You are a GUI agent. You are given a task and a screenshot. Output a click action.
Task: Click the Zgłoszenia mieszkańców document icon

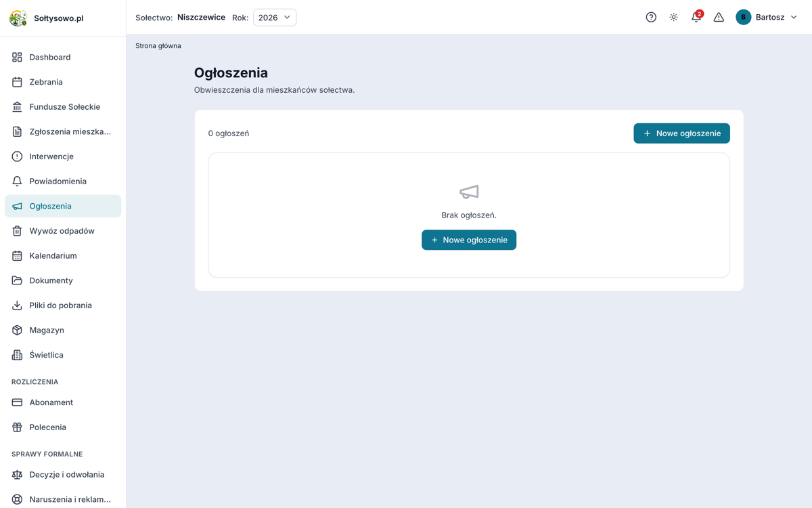pos(17,131)
